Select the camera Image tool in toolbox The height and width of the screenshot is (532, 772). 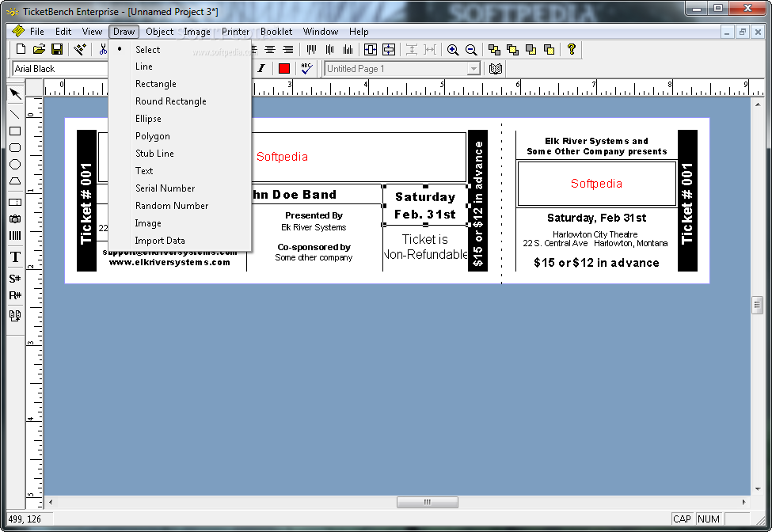pyautogui.click(x=15, y=218)
